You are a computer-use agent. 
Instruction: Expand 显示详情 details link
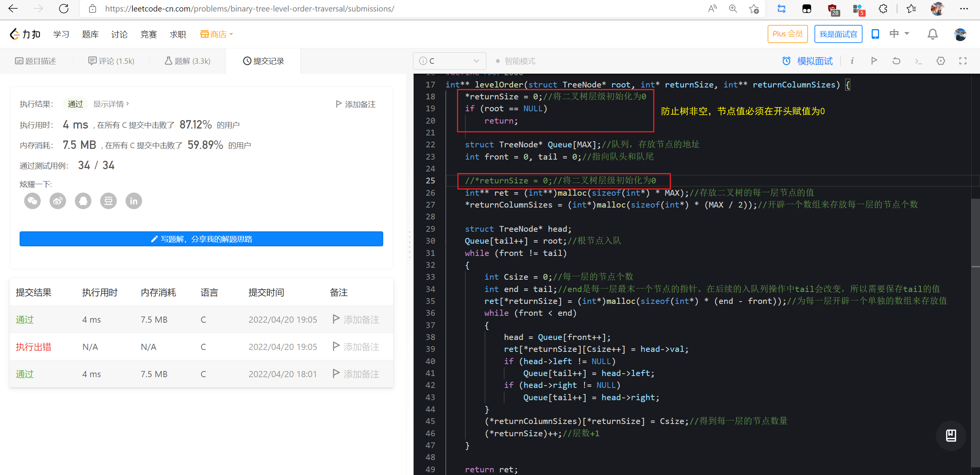tap(111, 104)
